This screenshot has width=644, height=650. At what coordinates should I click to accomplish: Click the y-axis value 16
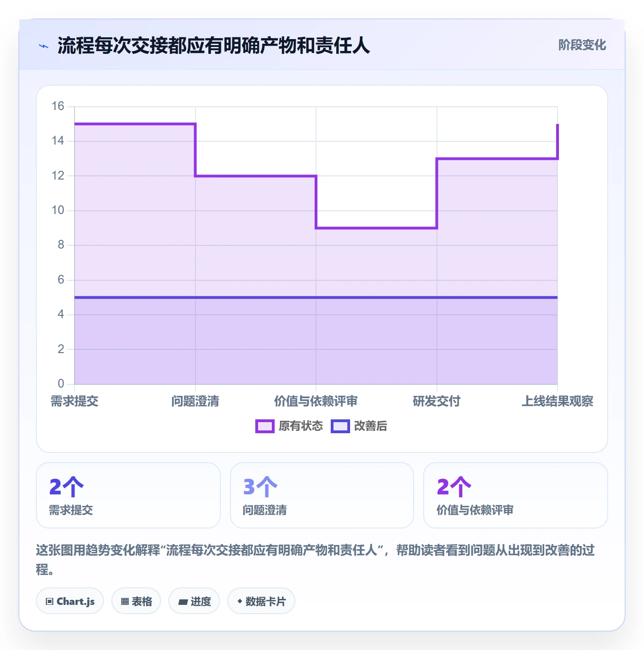click(58, 106)
